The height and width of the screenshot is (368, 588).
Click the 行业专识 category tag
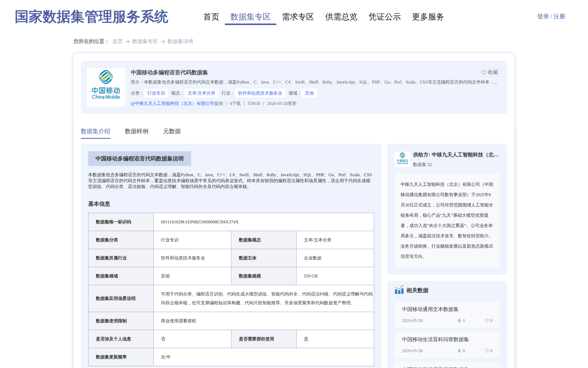click(x=156, y=93)
